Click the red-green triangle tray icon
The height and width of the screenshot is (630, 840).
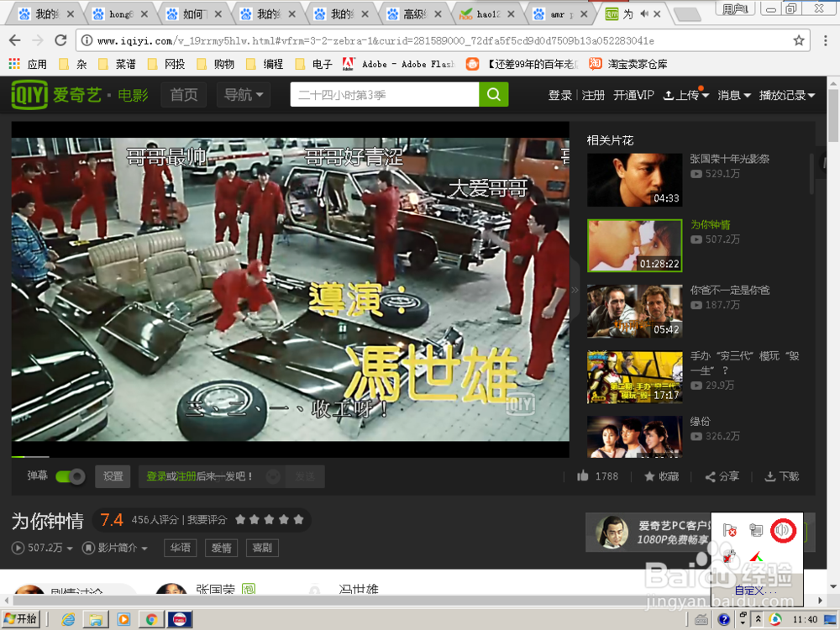(x=756, y=557)
